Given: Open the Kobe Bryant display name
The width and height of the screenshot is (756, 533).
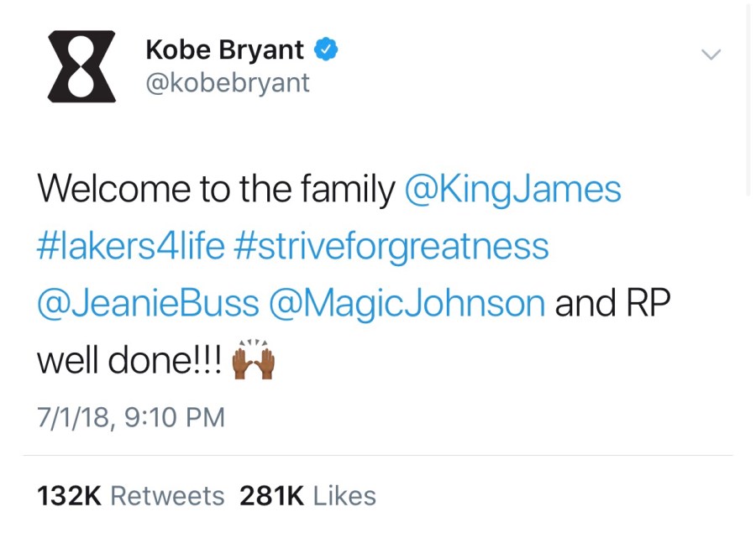Looking at the screenshot, I should click(224, 50).
